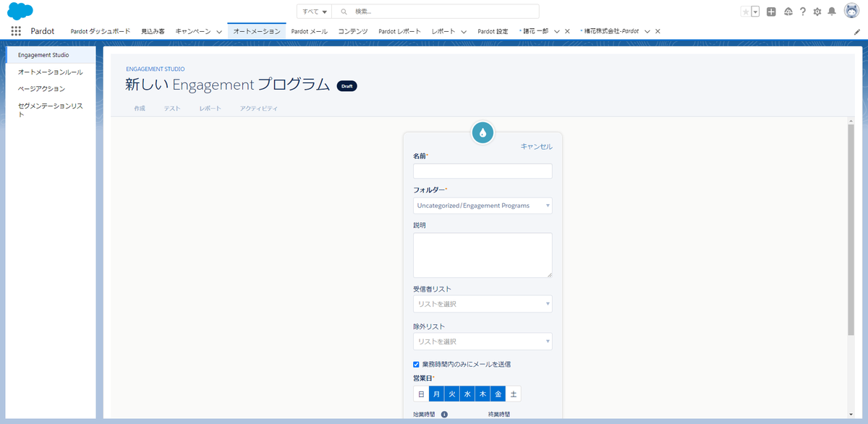Switch to the 作成 tab
868x424 pixels.
pos(140,108)
